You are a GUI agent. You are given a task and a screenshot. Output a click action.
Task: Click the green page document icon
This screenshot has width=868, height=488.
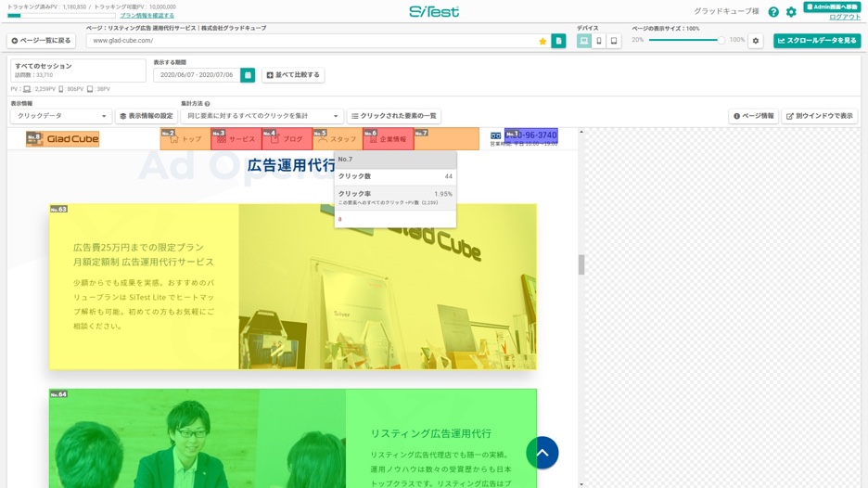pos(558,41)
